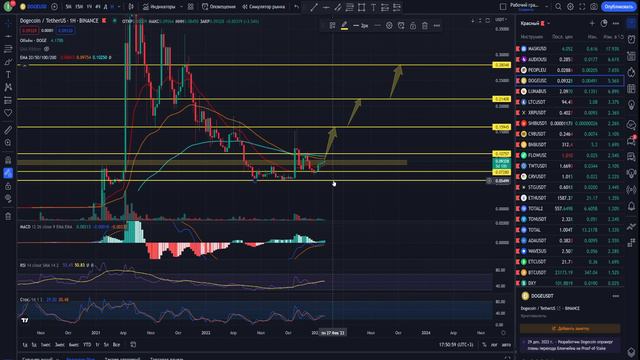Select the Fibonacci tools in left sidebar
The width and height of the screenshot is (640, 360).
(x=8, y=49)
